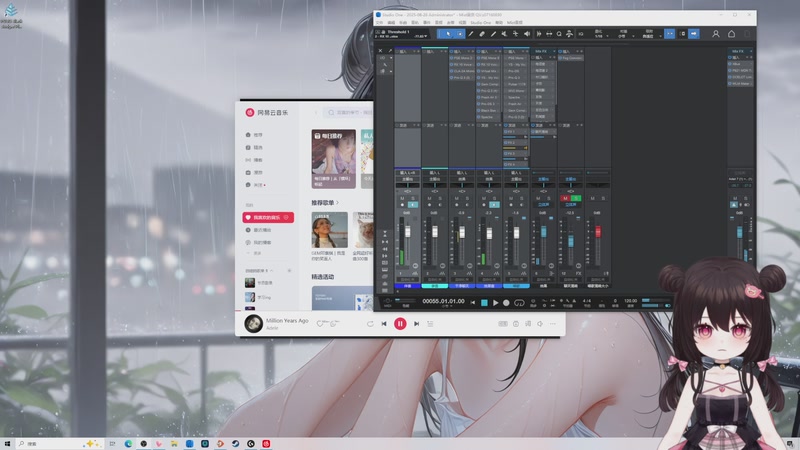Open I/O dropdown arrow in mixer side panel
This screenshot has height=450, width=800.
(391, 58)
